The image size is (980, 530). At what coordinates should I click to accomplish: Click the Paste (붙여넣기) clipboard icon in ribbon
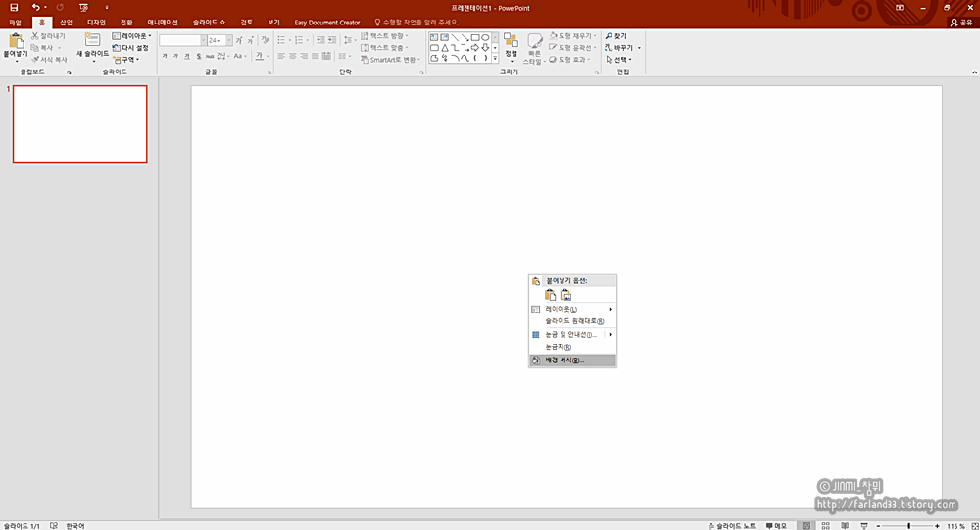click(16, 42)
